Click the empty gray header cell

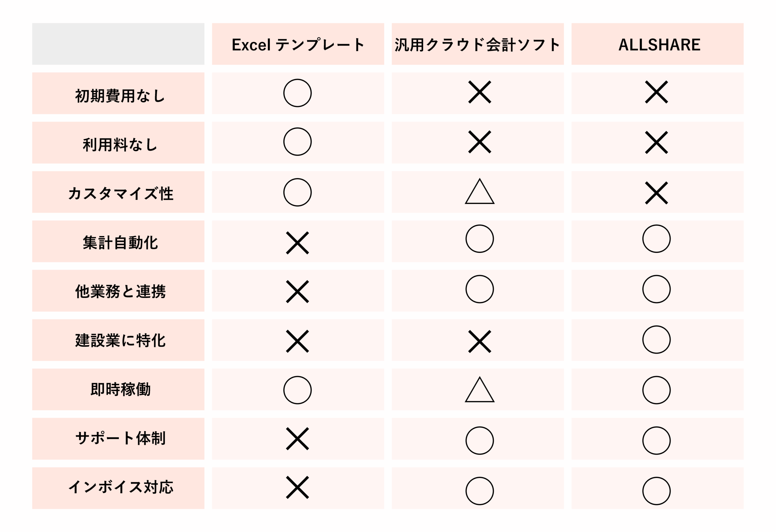(118, 44)
